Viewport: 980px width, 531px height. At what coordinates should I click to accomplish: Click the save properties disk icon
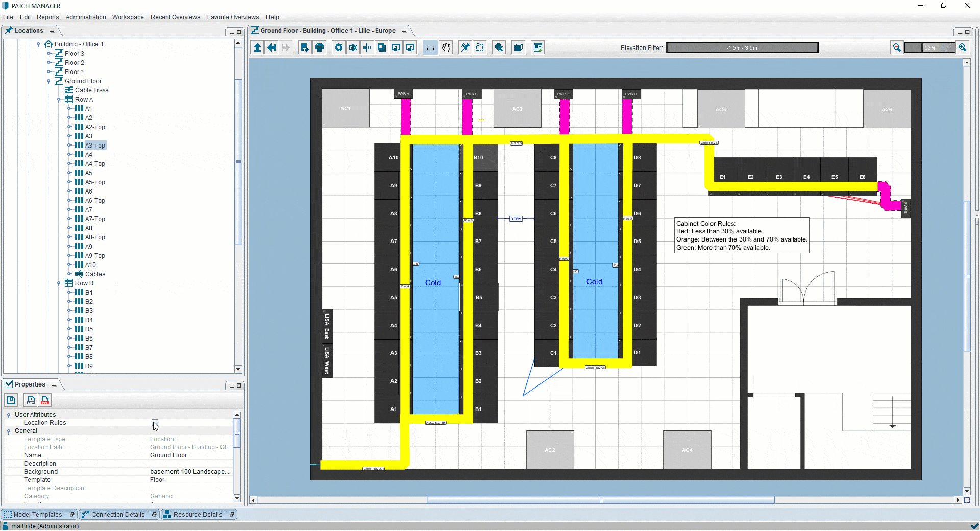[11, 400]
